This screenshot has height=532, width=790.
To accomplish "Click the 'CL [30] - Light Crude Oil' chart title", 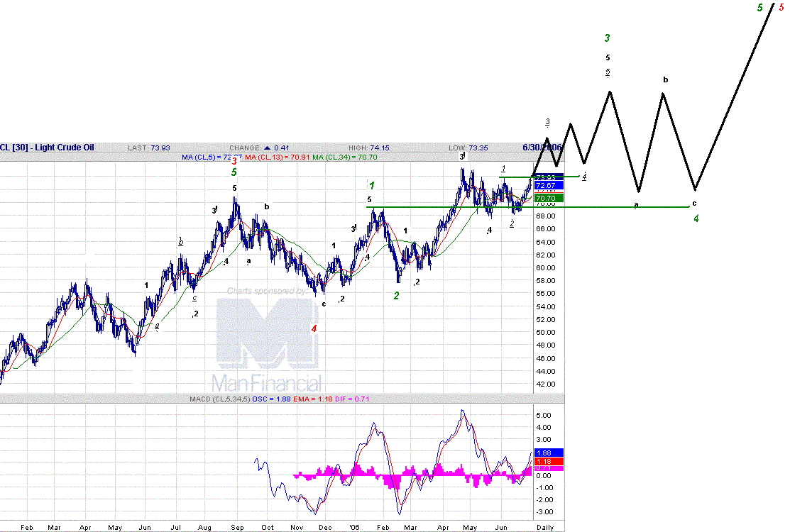I will pyautogui.click(x=48, y=148).
